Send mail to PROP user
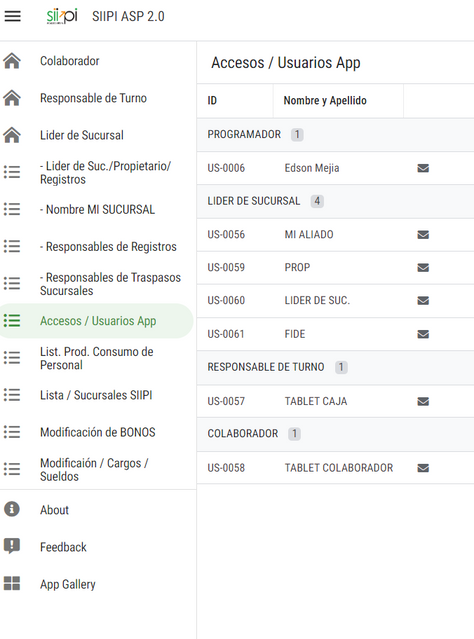Image resolution: width=474 pixels, height=639 pixels. coord(423,267)
